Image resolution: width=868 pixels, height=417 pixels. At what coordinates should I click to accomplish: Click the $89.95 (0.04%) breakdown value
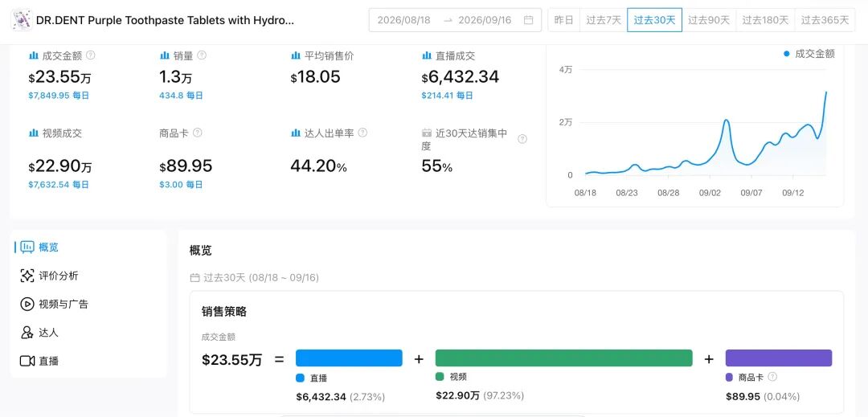point(763,397)
